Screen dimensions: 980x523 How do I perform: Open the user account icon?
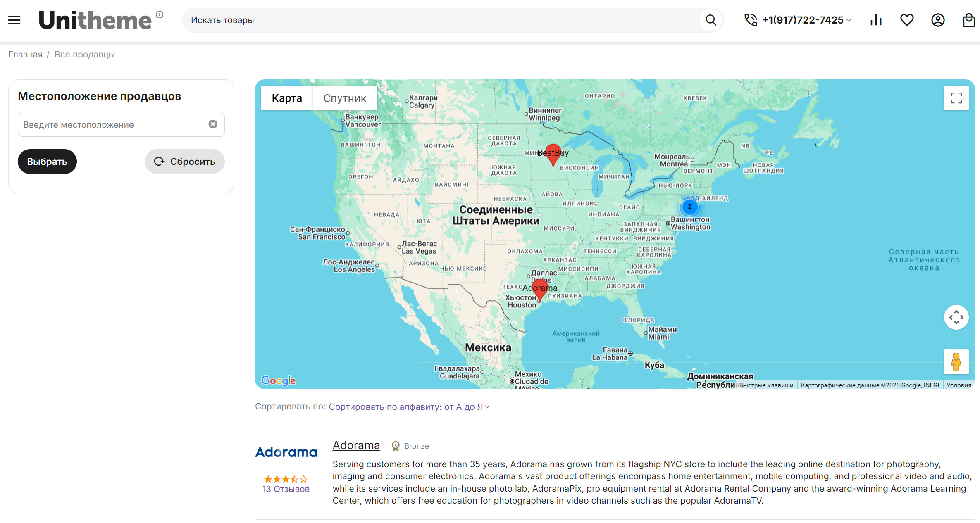[938, 20]
